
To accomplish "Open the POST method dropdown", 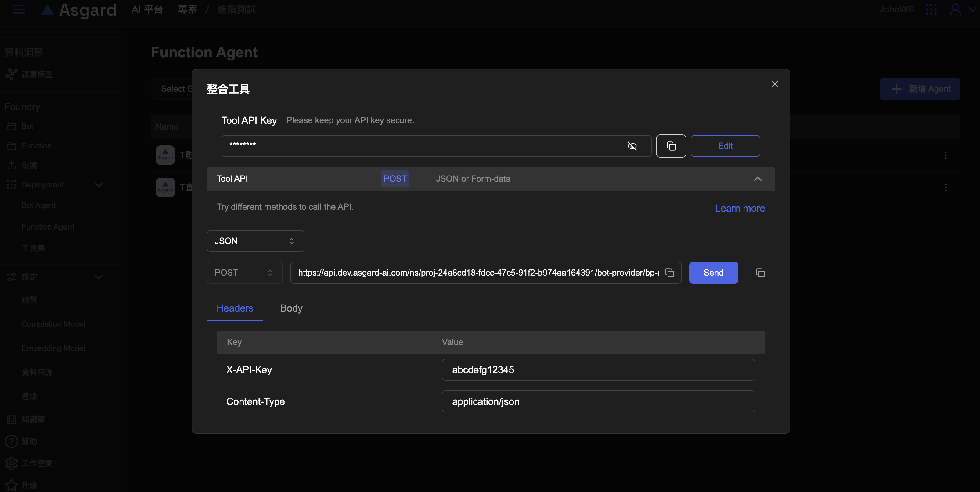I will (244, 273).
